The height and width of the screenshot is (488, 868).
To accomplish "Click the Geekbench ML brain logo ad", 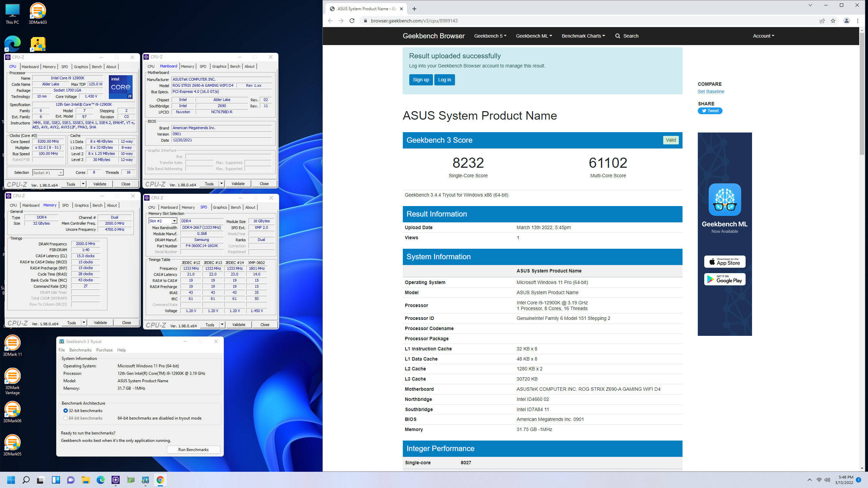I will pyautogui.click(x=725, y=200).
